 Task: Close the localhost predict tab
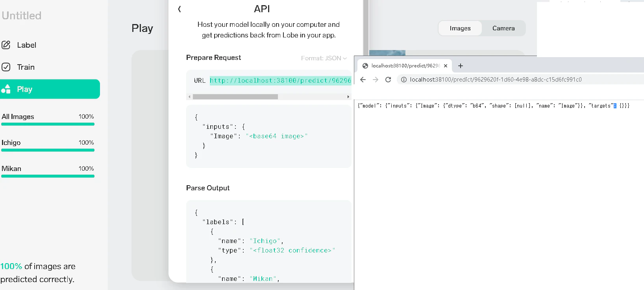446,66
